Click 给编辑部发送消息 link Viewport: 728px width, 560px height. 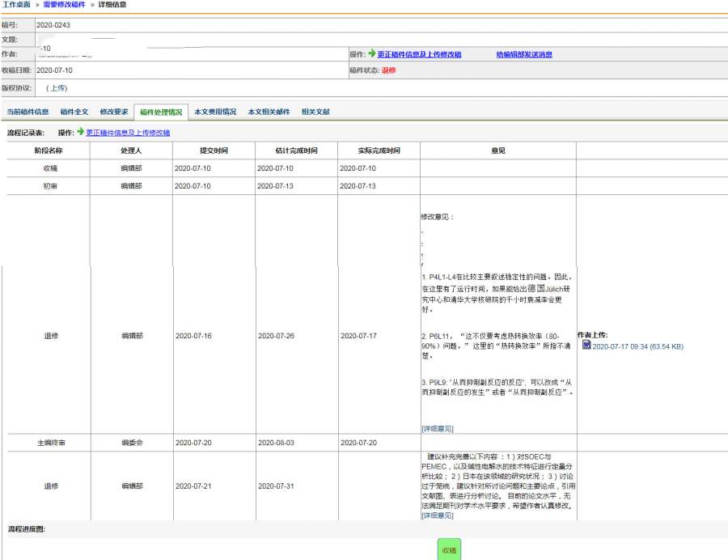click(x=524, y=54)
